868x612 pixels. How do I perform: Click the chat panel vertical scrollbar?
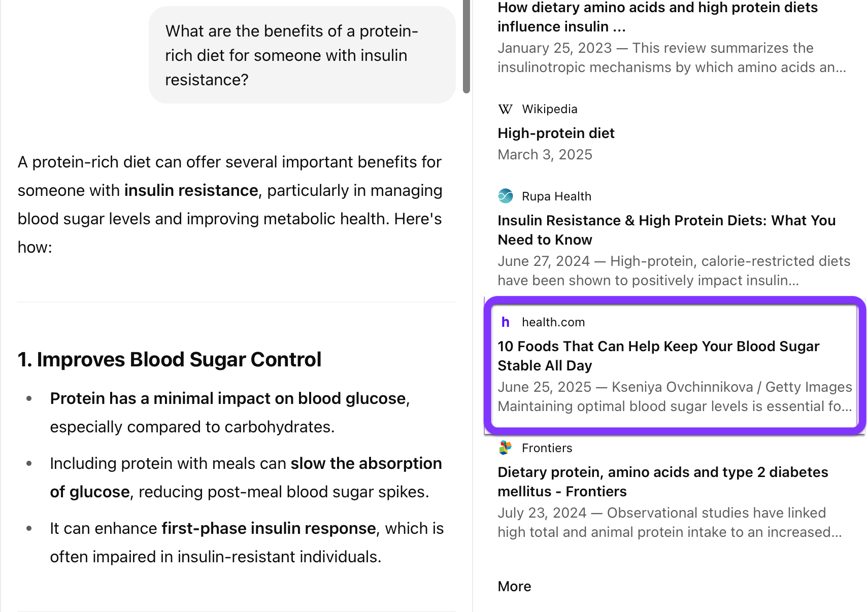point(466,46)
